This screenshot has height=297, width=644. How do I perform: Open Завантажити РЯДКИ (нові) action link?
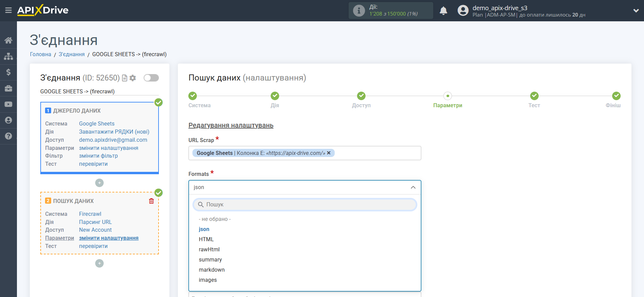tap(114, 132)
